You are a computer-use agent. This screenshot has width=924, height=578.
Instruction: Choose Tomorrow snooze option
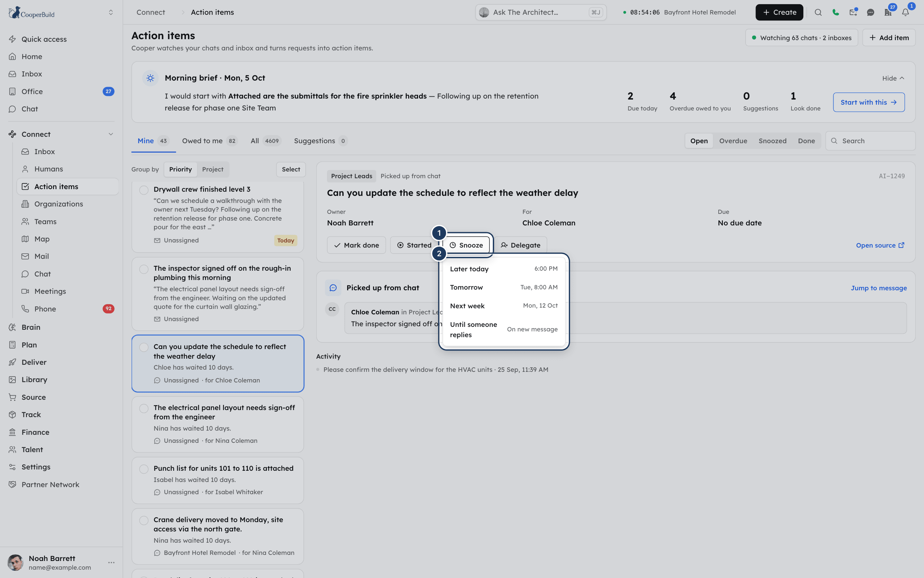pyautogui.click(x=504, y=287)
